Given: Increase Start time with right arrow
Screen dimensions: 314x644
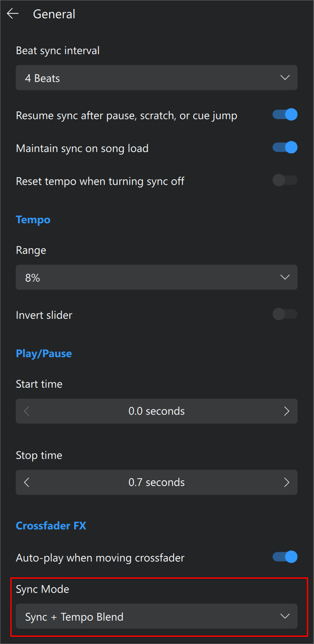Looking at the screenshot, I should point(287,411).
